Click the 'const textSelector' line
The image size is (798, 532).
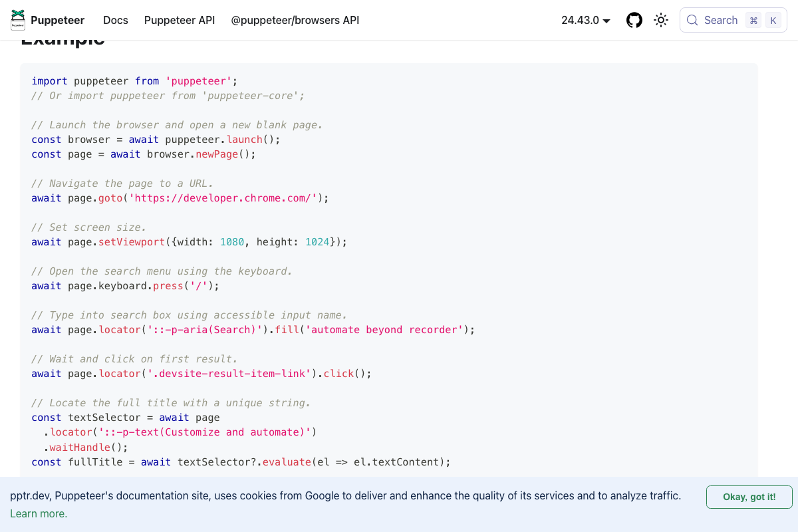(125, 418)
